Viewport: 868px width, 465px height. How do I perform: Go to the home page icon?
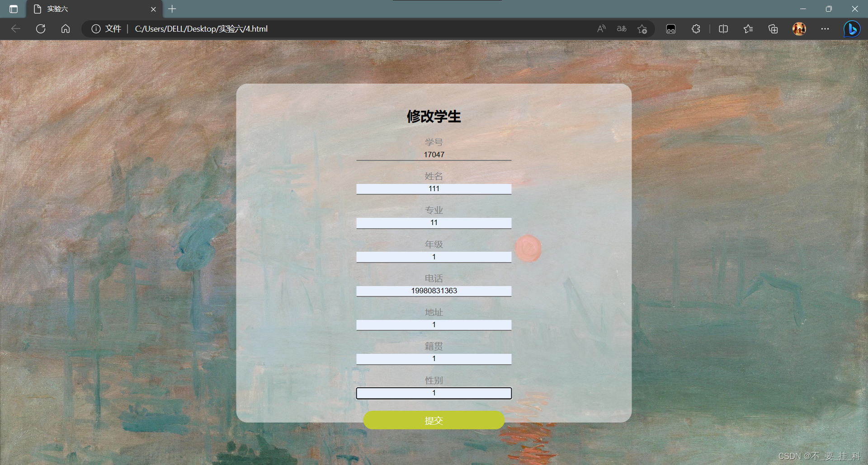point(66,29)
